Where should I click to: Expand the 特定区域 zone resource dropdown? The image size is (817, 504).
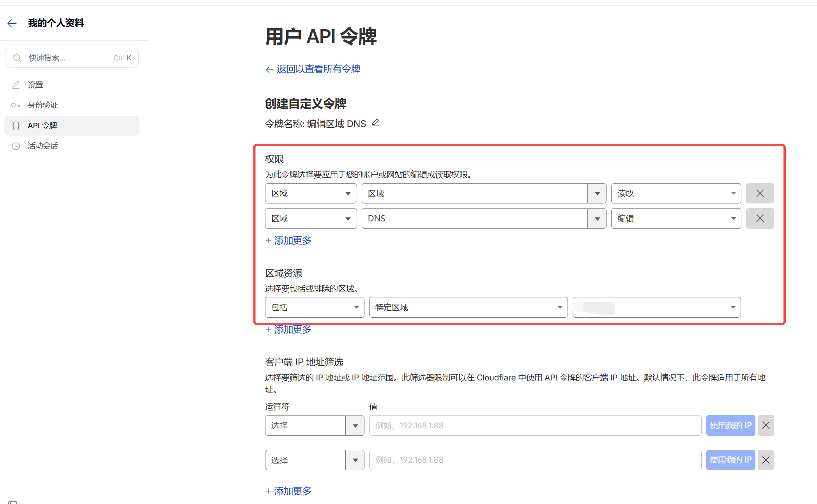coord(468,308)
